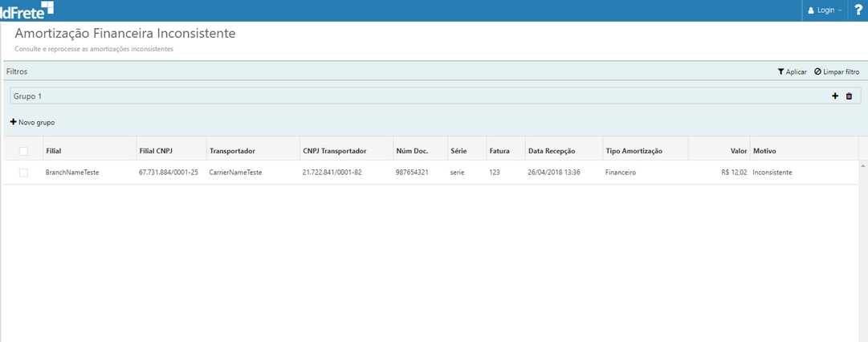The image size is (868, 342).
Task: Check the BranchNameTeste row checkbox
Action: [x=23, y=173]
